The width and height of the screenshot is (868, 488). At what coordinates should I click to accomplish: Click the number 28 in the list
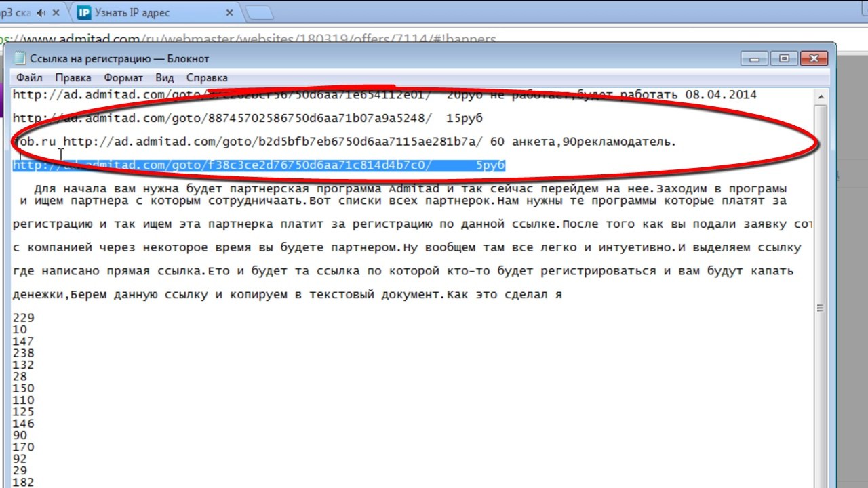click(20, 377)
